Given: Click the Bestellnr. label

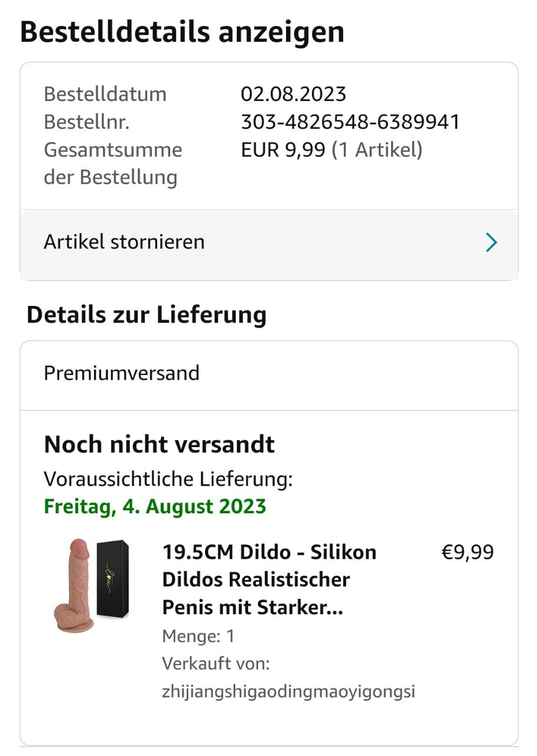Looking at the screenshot, I should (x=86, y=122).
